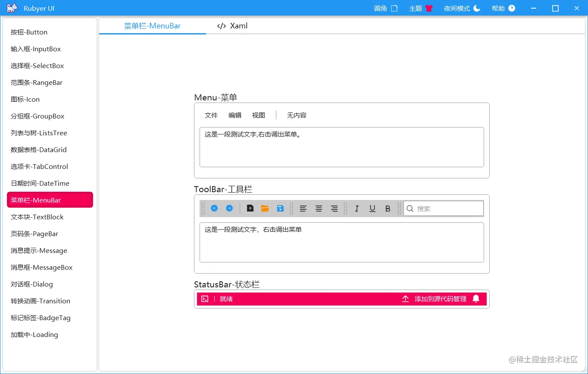The width and height of the screenshot is (588, 374).
Task: Apply center alignment in the toolbar
Action: pos(319,209)
